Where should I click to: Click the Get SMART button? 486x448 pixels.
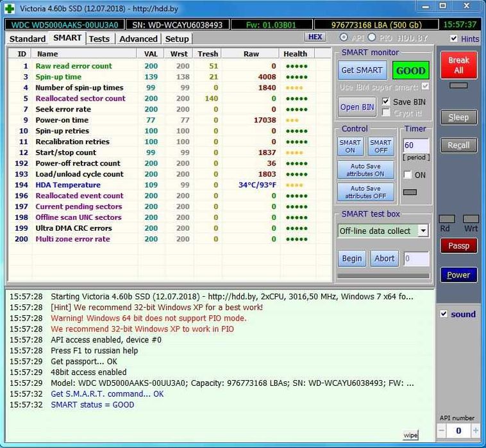[362, 71]
